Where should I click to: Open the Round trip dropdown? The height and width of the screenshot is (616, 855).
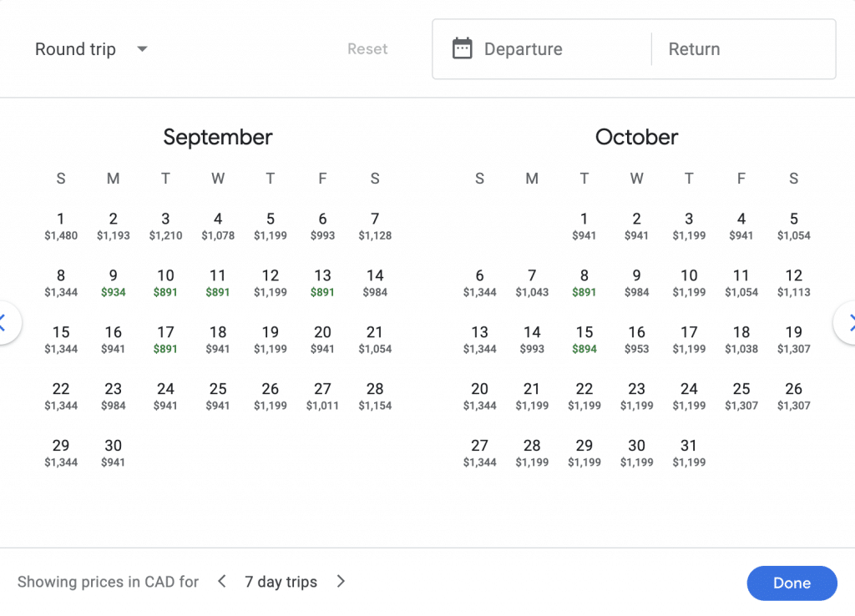pos(91,49)
